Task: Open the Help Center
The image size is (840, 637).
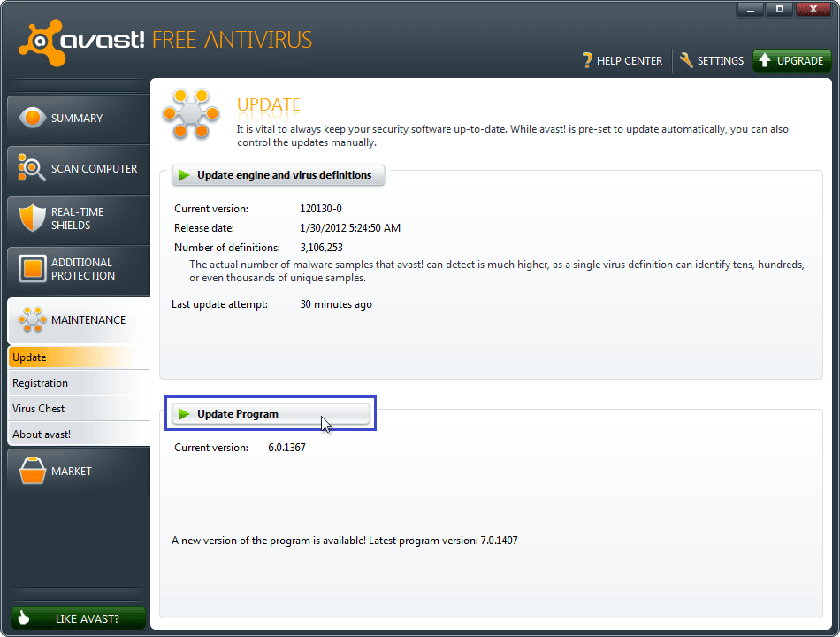Action: pos(622,60)
